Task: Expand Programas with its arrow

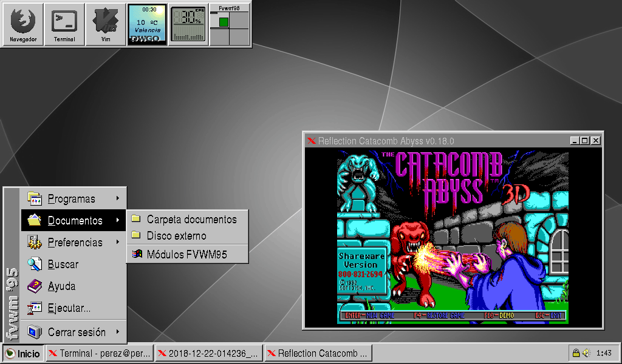Action: click(x=118, y=198)
